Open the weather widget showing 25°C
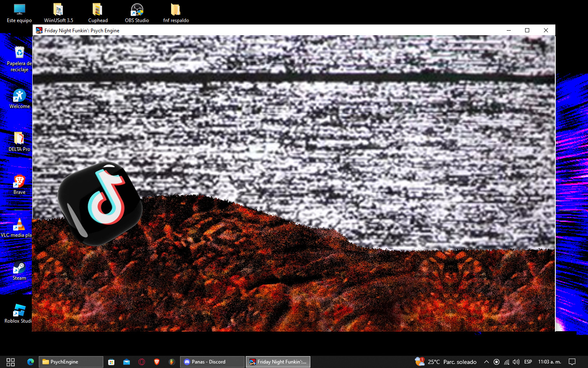This screenshot has width=588, height=368. (x=446, y=362)
